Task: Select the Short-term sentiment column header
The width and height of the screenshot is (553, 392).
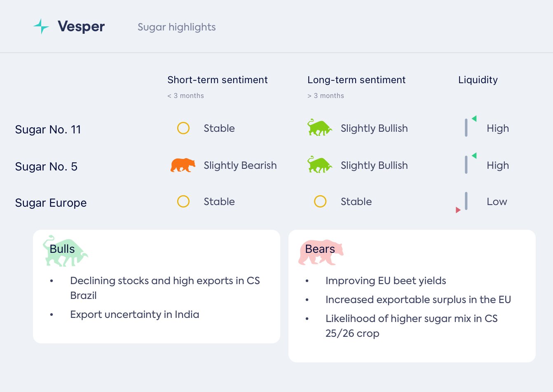Action: point(217,80)
